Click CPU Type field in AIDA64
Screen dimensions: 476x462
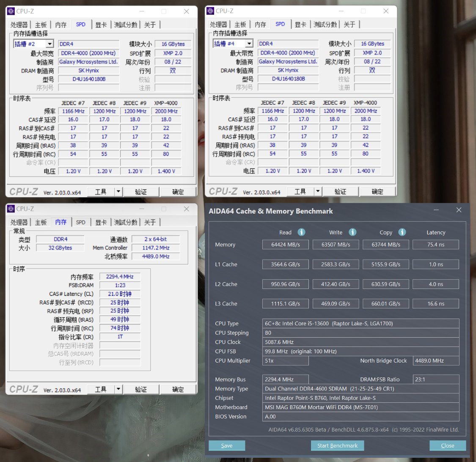tap(360, 323)
